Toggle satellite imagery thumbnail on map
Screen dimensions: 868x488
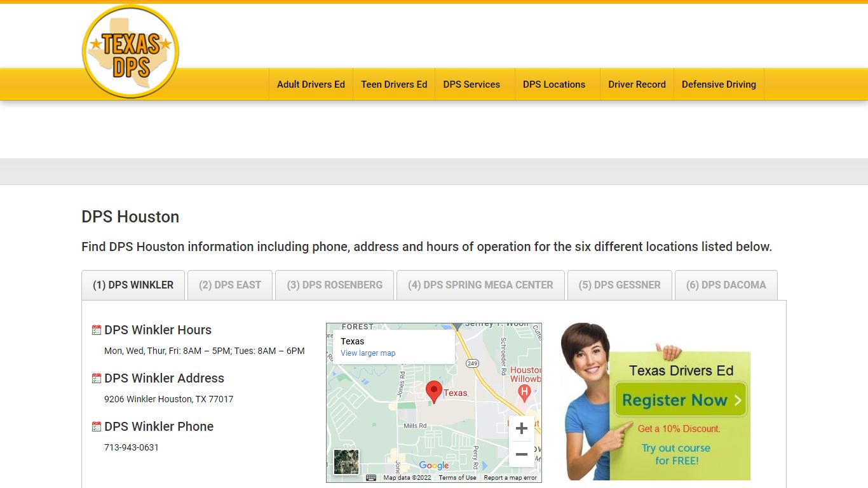pos(346,462)
